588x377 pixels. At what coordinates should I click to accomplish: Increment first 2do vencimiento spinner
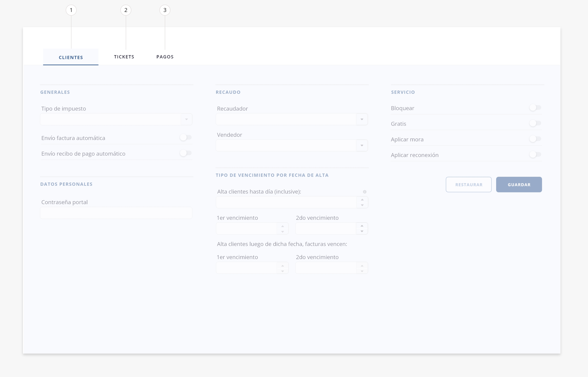click(x=362, y=226)
